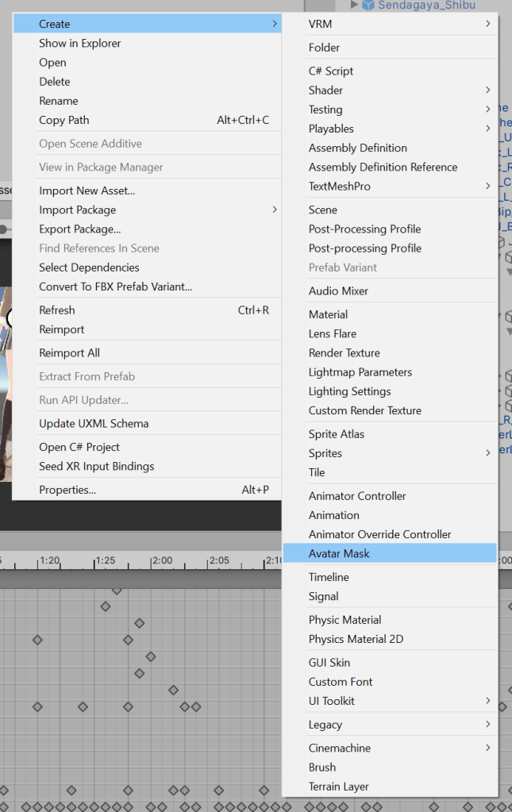Viewport: 512px width, 812px height.
Task: Click Open C# Project
Action: coord(79,447)
